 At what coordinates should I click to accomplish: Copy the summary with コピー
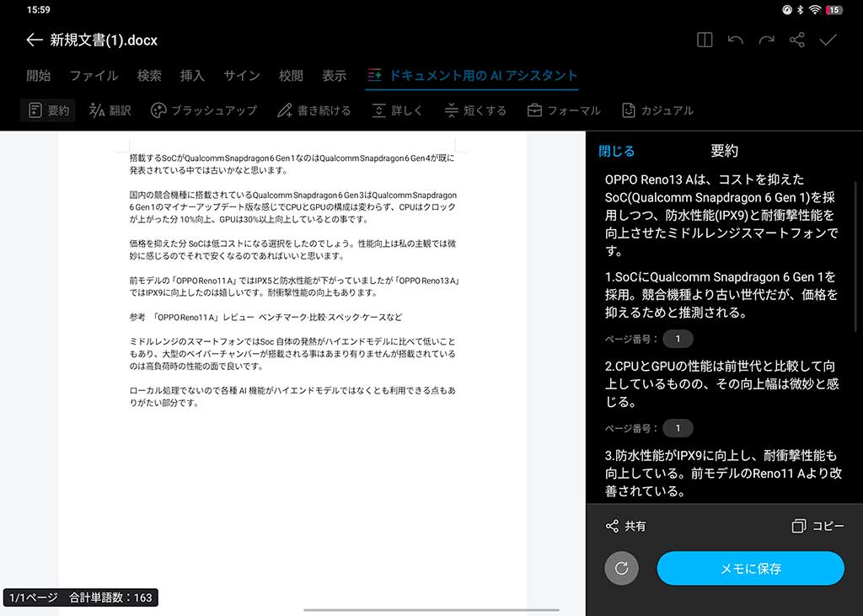pos(817,526)
